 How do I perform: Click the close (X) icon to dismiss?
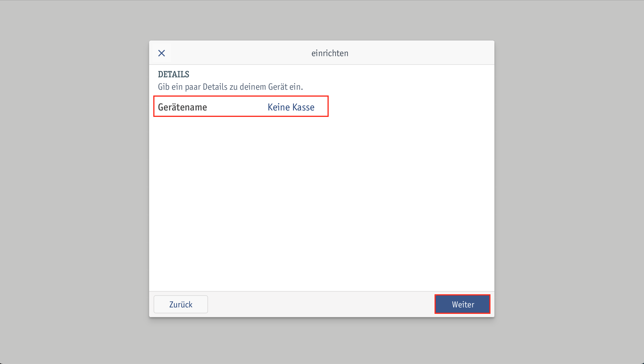[x=161, y=53]
